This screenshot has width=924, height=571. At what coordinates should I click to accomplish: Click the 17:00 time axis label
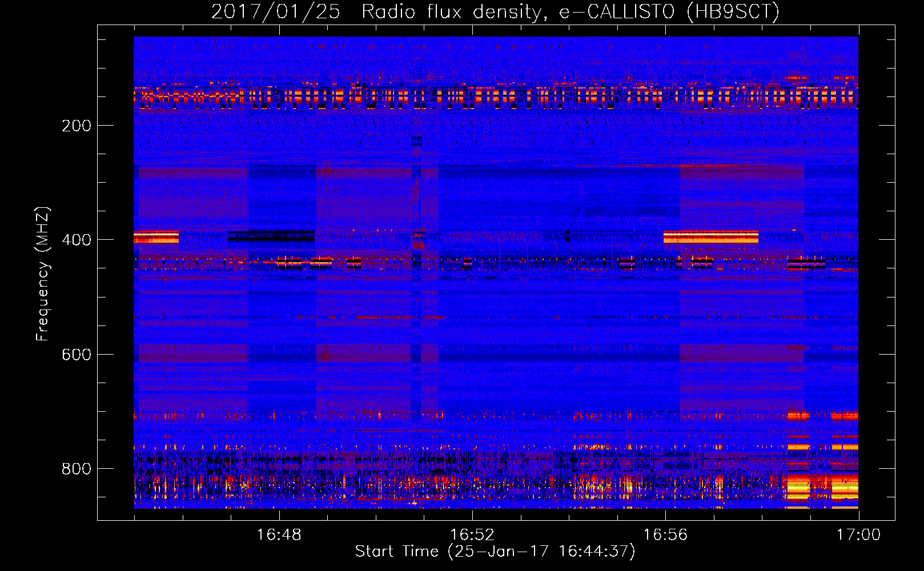coord(858,535)
